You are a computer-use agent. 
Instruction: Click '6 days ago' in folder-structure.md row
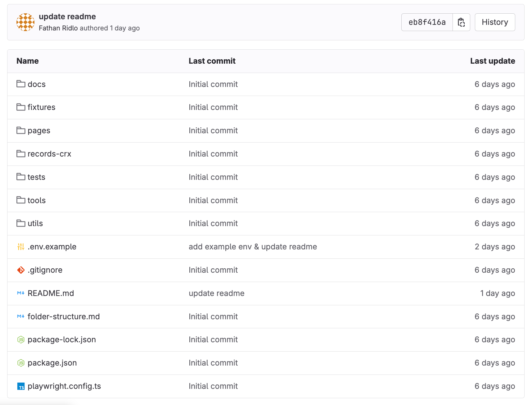(x=495, y=316)
